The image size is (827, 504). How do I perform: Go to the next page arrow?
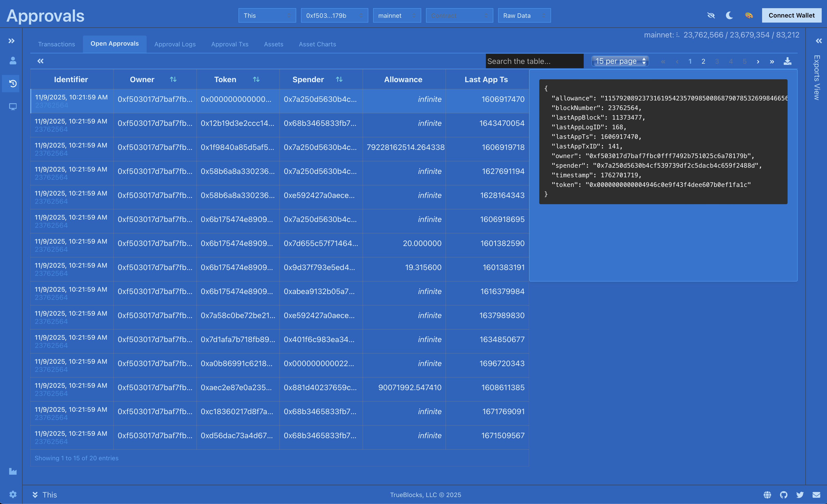758,61
